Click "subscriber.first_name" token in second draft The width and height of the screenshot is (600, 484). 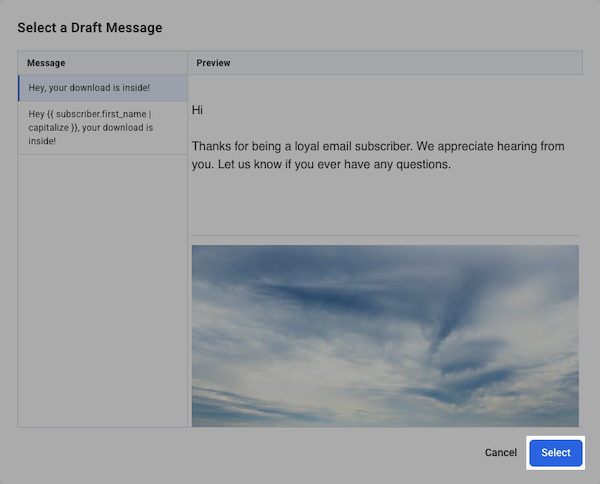click(x=100, y=115)
